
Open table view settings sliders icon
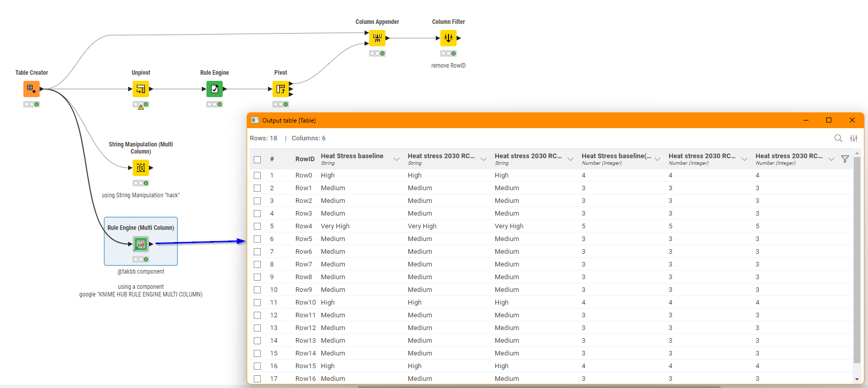pyautogui.click(x=854, y=138)
